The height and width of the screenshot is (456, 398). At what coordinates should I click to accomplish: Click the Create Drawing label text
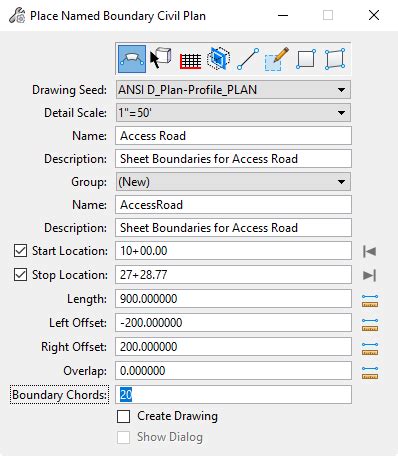[x=177, y=416]
